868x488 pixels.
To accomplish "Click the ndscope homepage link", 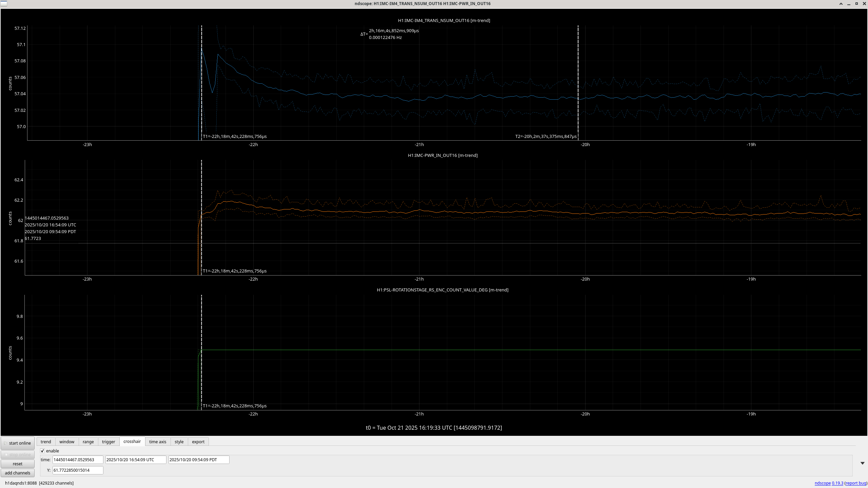I will coord(823,483).
